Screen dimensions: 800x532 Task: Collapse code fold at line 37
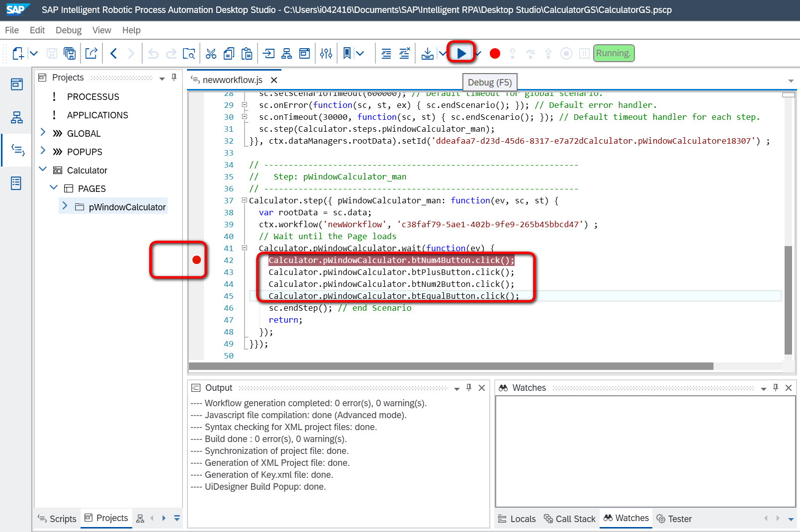click(244, 200)
